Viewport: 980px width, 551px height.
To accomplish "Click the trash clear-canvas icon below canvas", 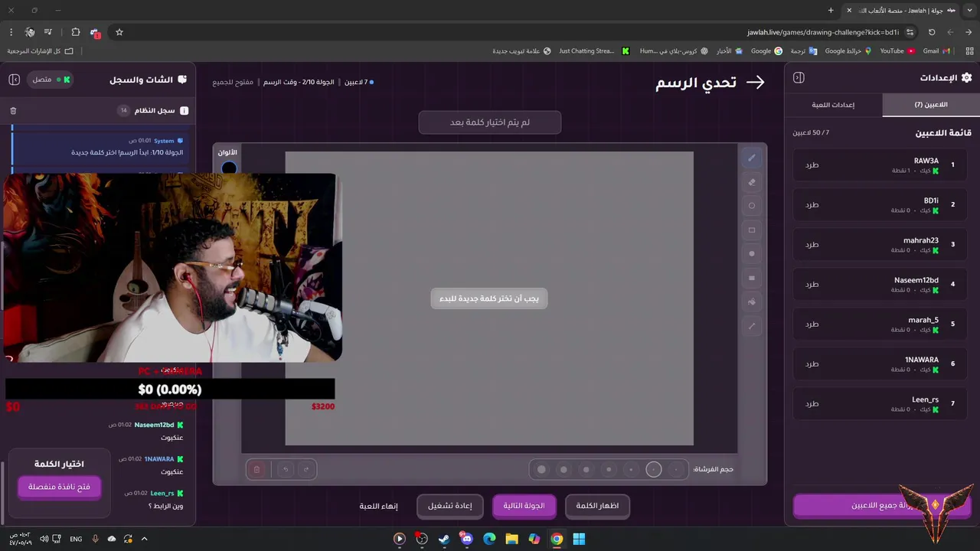I will tap(257, 469).
